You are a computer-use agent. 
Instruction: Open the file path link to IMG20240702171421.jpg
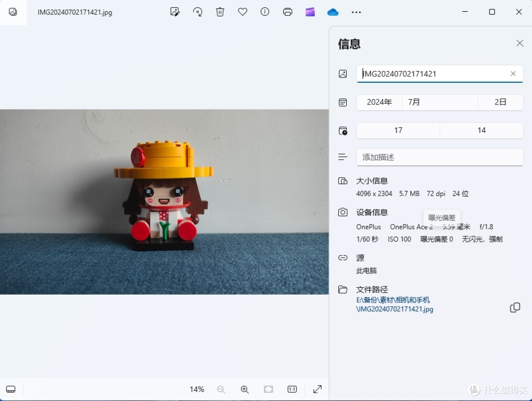coord(394,309)
